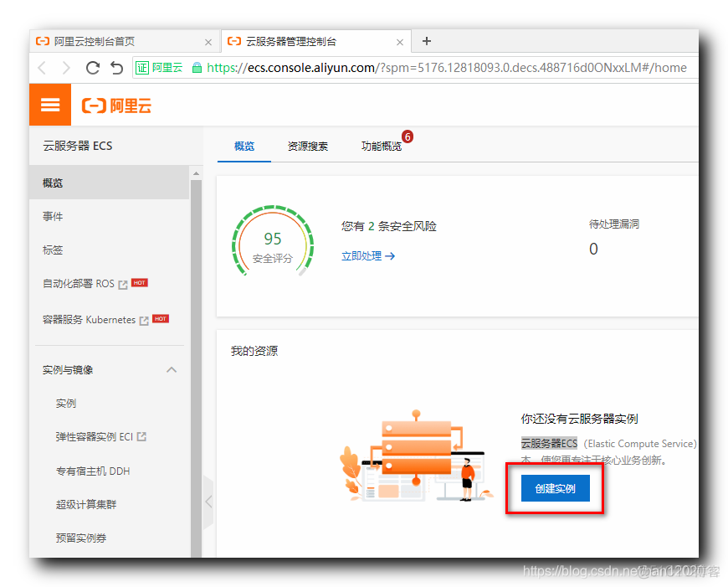Click the external-link icon next to 自动化部署 ROS

[122, 285]
